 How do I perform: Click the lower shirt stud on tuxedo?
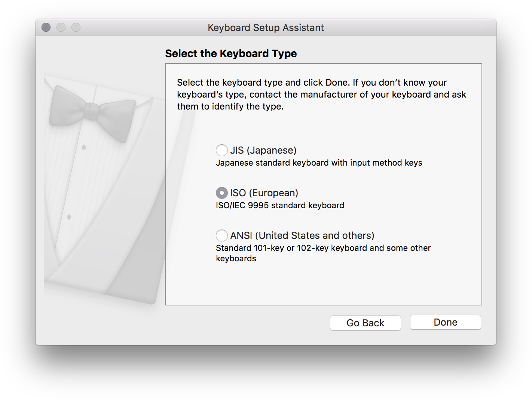click(x=69, y=217)
